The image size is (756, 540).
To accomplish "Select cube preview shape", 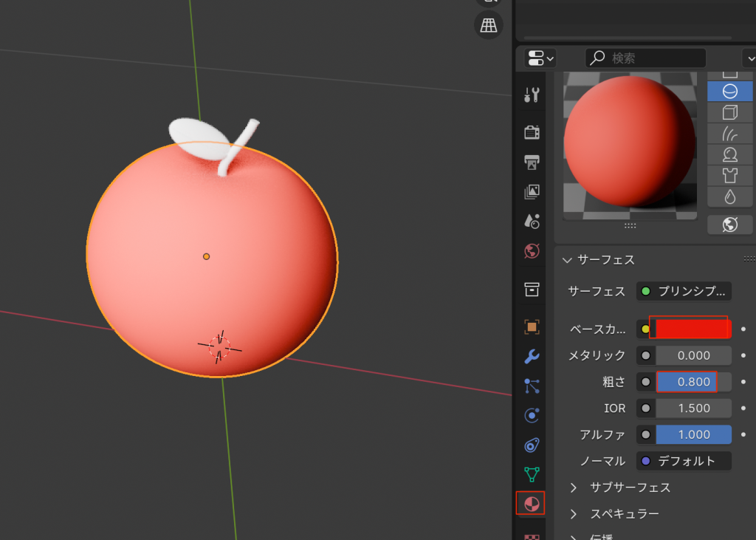I will coord(729,112).
